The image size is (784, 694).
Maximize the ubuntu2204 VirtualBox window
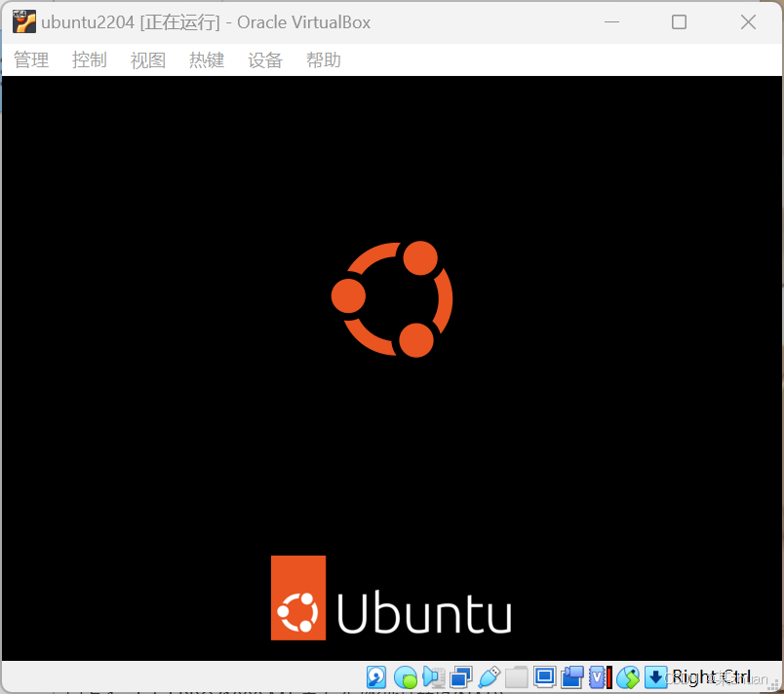(x=679, y=22)
